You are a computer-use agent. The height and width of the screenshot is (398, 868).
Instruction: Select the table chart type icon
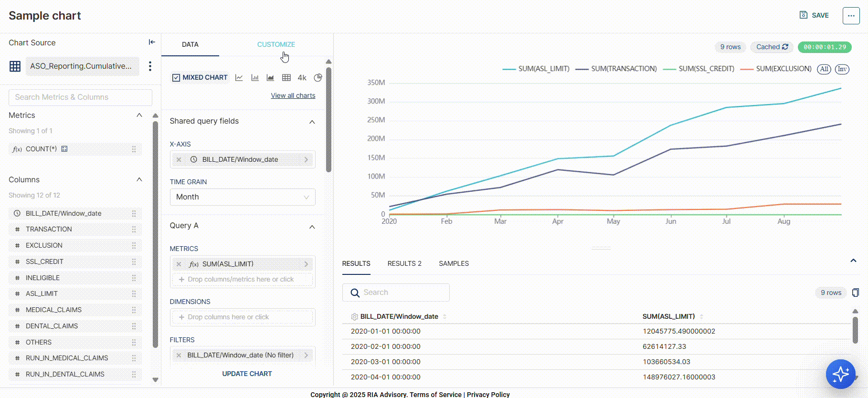click(x=286, y=78)
